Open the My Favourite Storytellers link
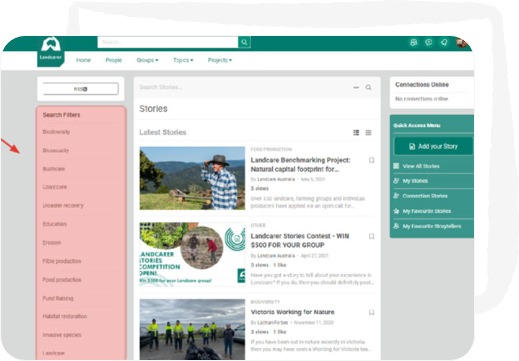This screenshot has height=361, width=519. [432, 226]
